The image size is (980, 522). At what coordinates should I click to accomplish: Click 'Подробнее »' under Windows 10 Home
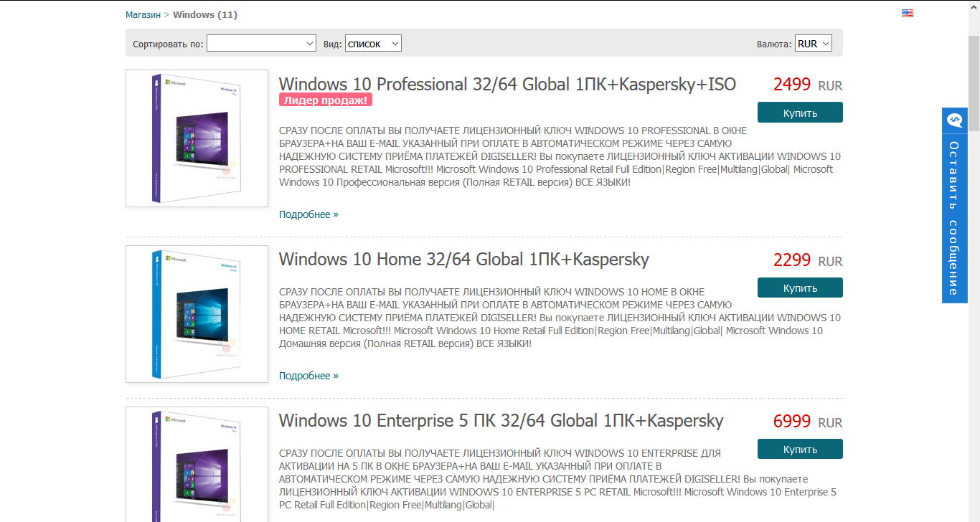click(x=308, y=376)
